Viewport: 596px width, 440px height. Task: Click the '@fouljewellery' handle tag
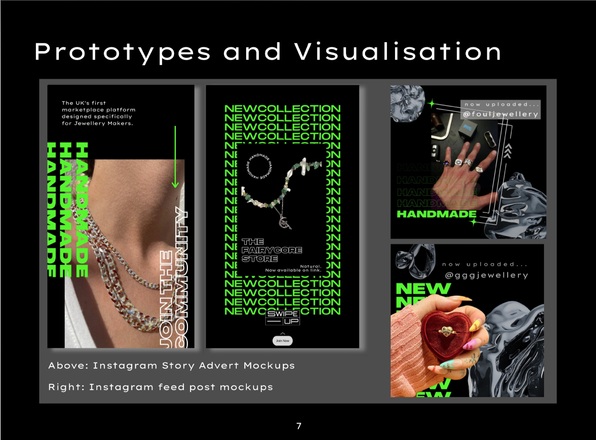(501, 114)
